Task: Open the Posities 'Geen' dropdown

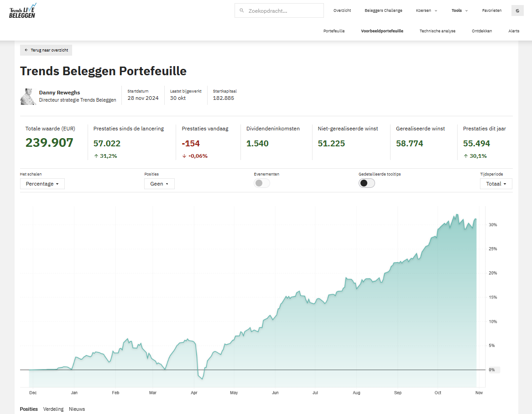Action: (159, 184)
